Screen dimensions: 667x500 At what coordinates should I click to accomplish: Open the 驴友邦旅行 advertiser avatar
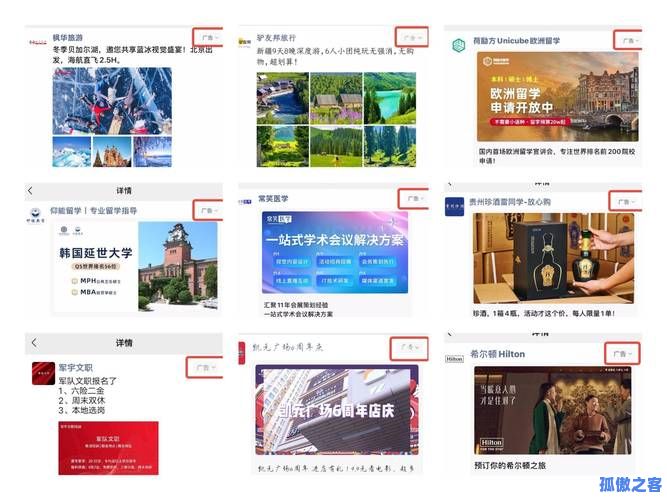pyautogui.click(x=245, y=42)
